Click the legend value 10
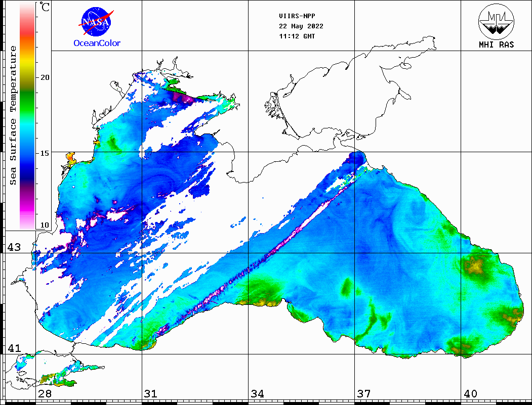Screen dimensions: 532x405 pyautogui.click(x=45, y=225)
